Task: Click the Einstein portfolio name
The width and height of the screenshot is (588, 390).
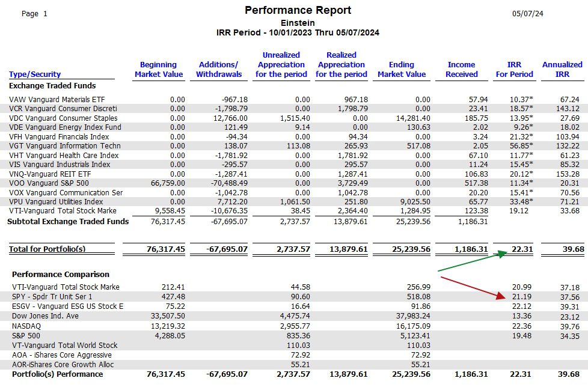Action: [298, 23]
